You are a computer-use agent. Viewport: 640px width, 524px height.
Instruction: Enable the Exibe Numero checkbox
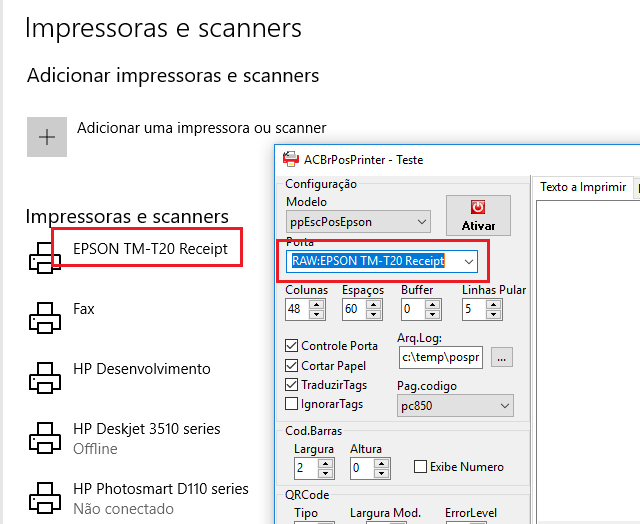[420, 466]
